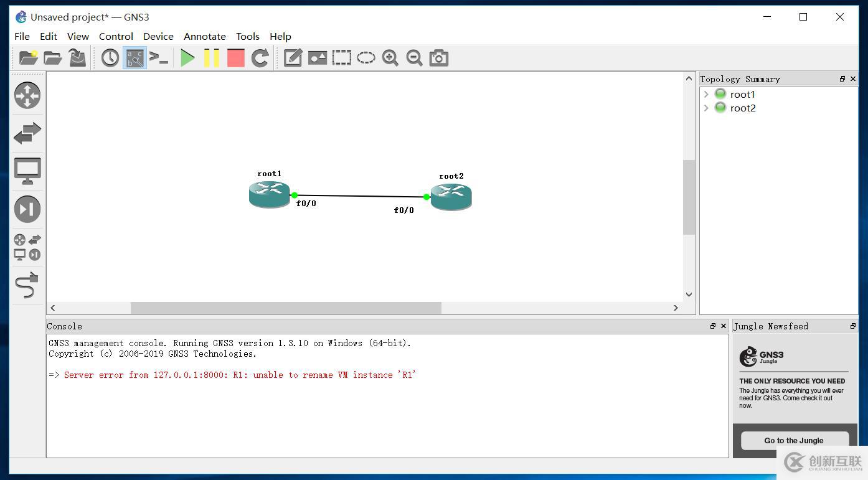This screenshot has width=868, height=480.
Task: Open console connection to all devices
Action: (159, 58)
